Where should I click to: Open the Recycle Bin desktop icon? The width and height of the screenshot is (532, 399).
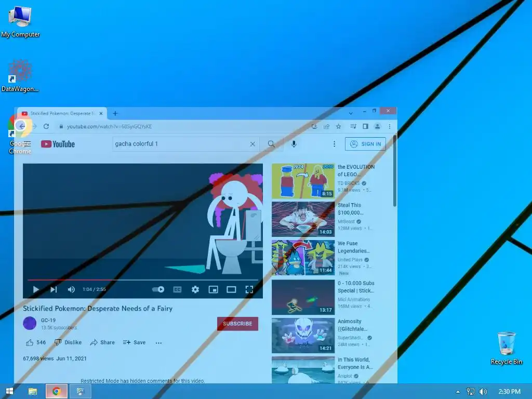[506, 348]
